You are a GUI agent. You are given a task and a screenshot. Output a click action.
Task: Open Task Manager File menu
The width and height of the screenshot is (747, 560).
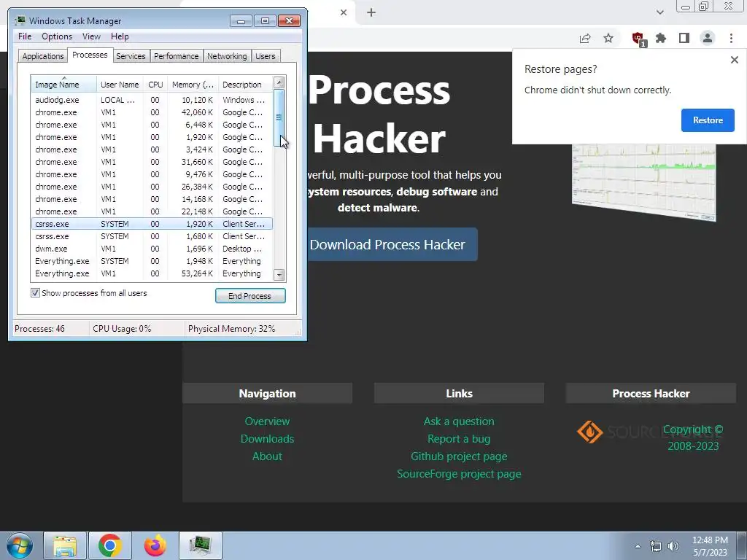[x=25, y=36]
